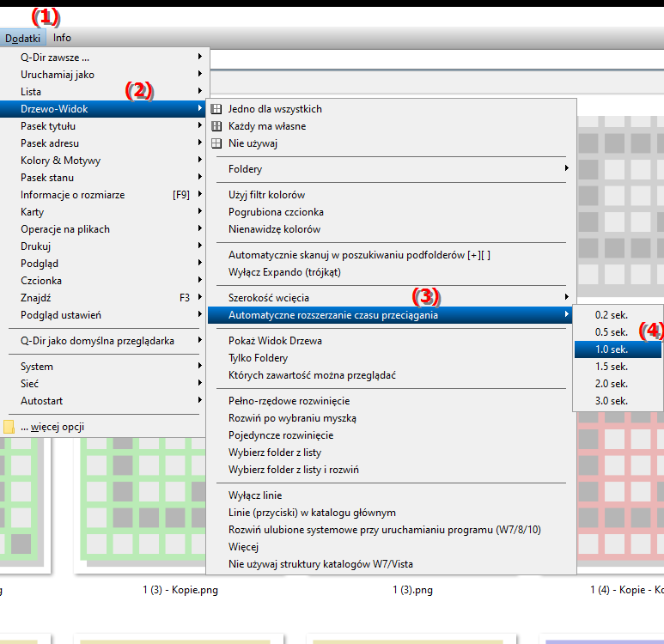Open the Info menu
Screen dimensions: 664x644
[62, 38]
